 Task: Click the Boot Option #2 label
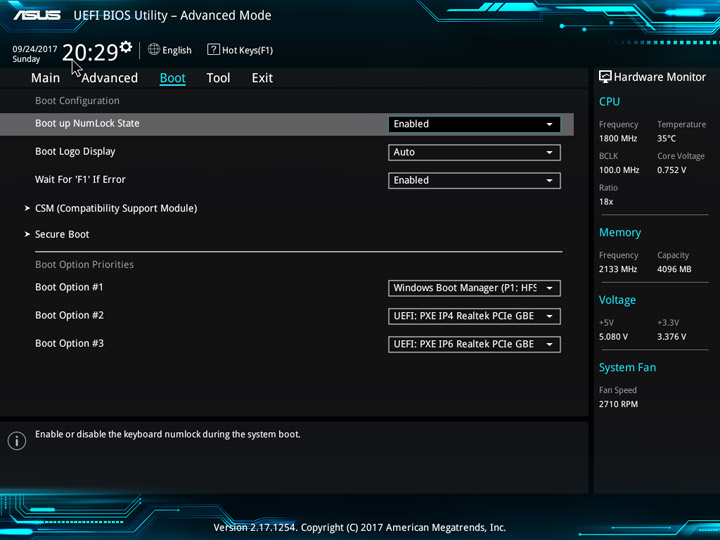coord(69,315)
